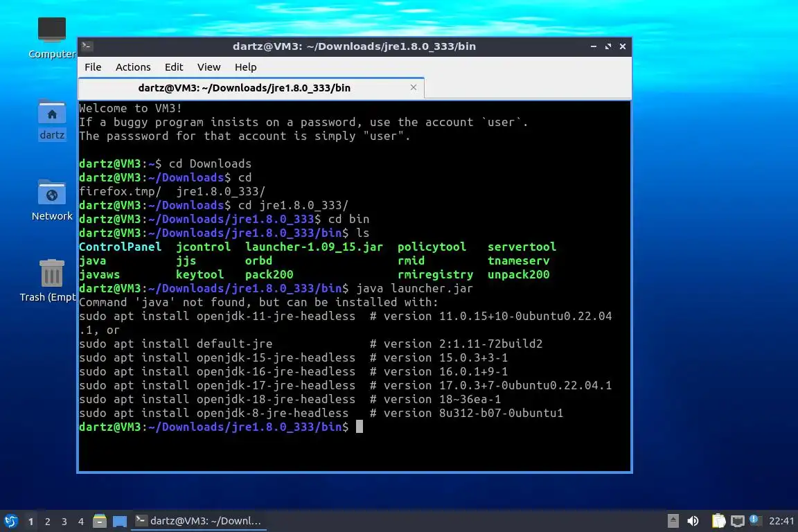Click the orbd file name
This screenshot has height=532, width=798.
tap(258, 260)
